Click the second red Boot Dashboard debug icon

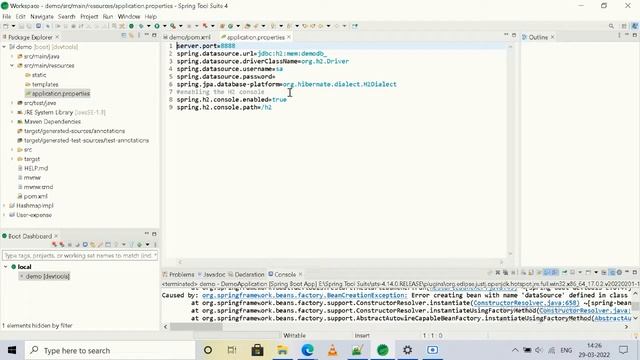click(62, 245)
